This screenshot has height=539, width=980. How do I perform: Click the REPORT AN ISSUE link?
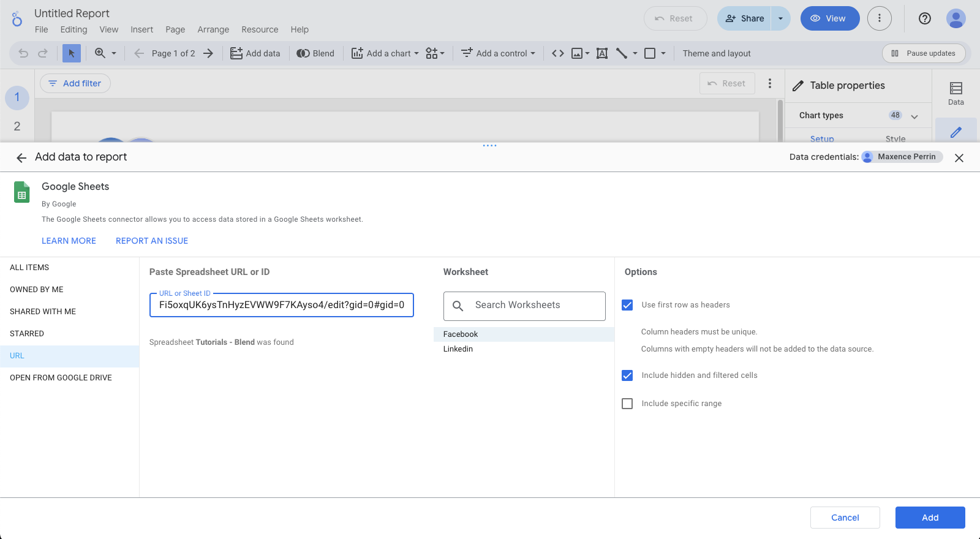(152, 241)
